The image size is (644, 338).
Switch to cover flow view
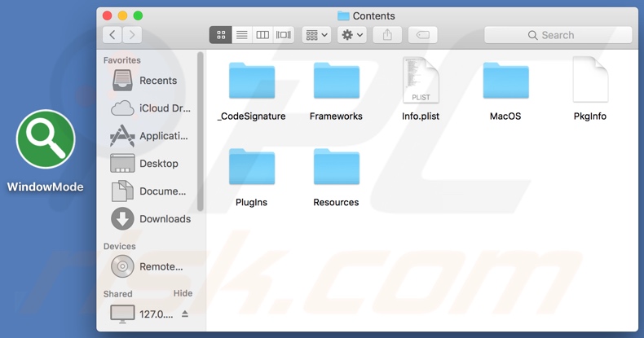coord(284,35)
